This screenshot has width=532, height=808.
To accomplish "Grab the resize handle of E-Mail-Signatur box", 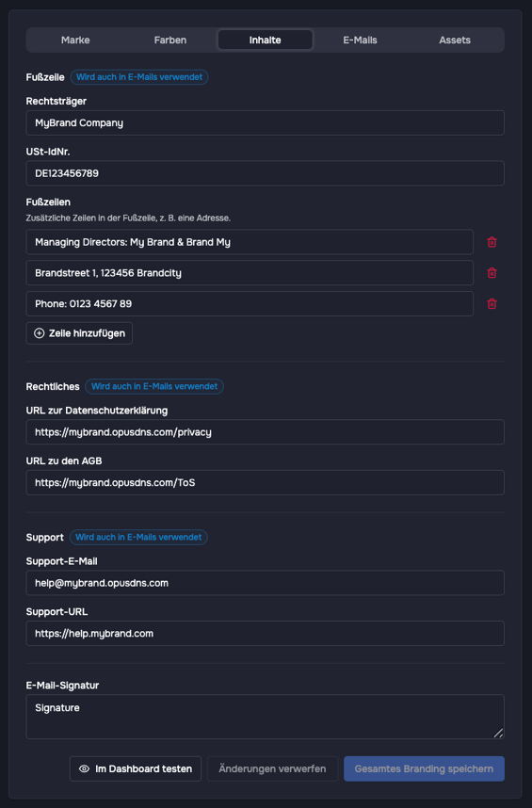I will (x=498, y=733).
